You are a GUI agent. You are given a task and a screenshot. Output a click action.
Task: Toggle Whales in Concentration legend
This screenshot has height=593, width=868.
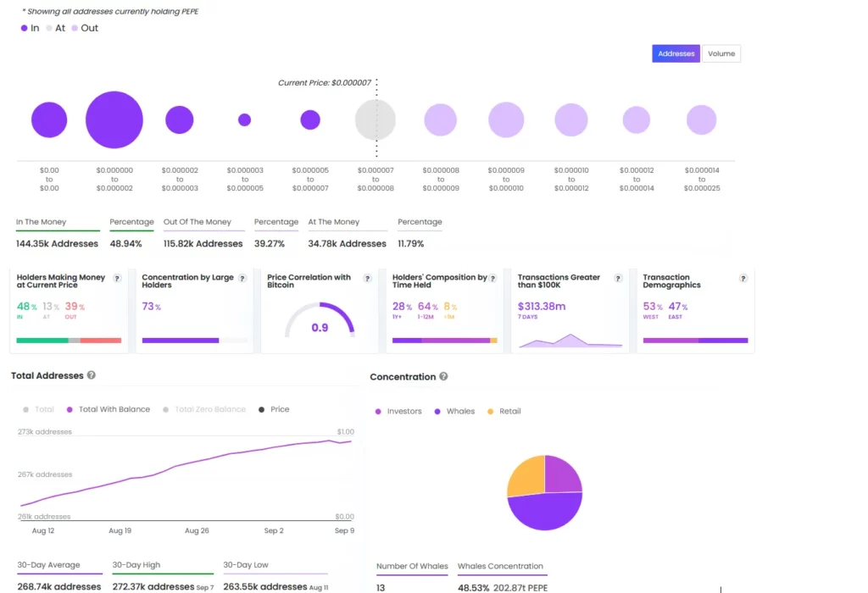click(454, 411)
